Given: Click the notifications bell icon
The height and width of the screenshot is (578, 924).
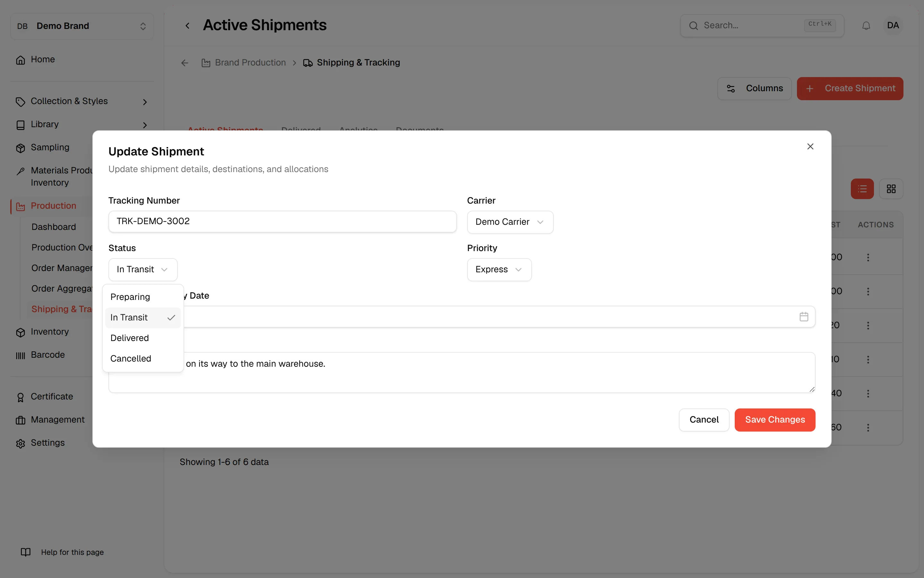Looking at the screenshot, I should 866,26.
